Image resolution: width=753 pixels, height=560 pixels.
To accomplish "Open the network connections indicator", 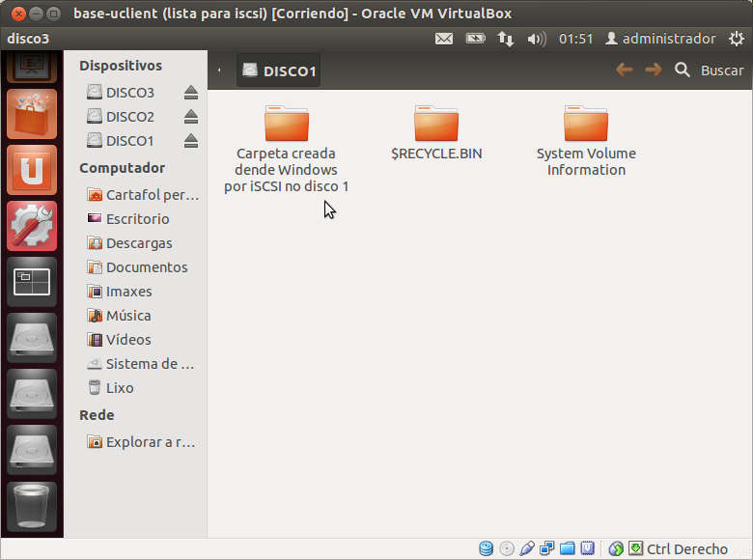I will [x=505, y=39].
